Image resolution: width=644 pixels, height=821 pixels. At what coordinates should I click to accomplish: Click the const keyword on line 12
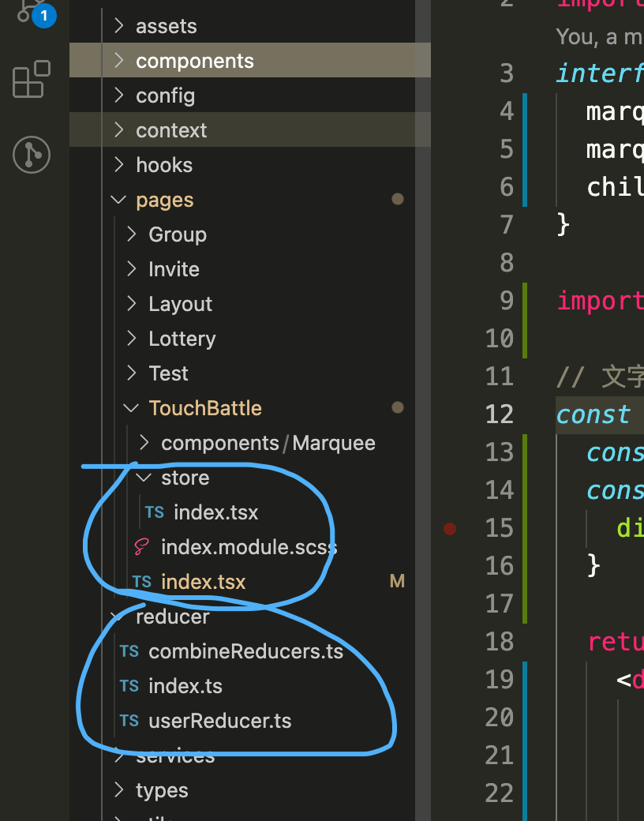point(593,415)
